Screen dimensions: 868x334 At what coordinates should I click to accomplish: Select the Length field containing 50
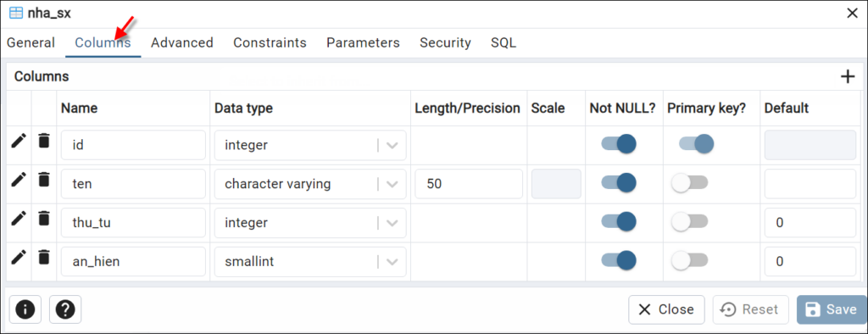click(x=468, y=184)
